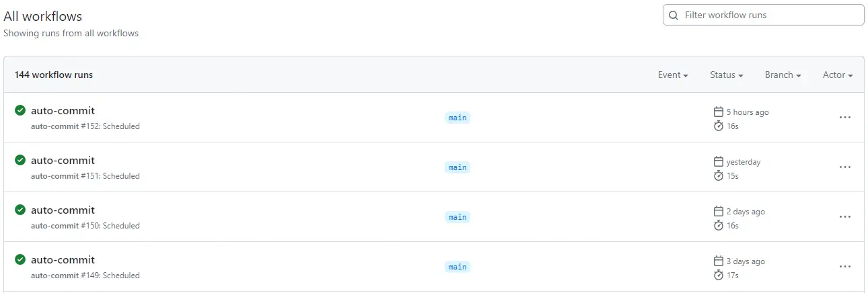Expand the Event filter dropdown
This screenshot has height=293, width=868.
click(673, 75)
